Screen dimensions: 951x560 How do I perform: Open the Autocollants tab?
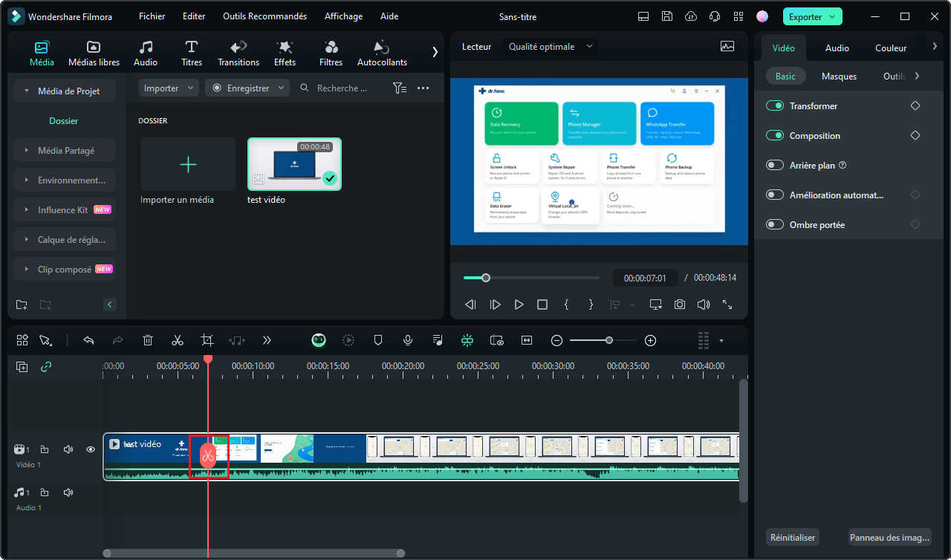(382, 53)
